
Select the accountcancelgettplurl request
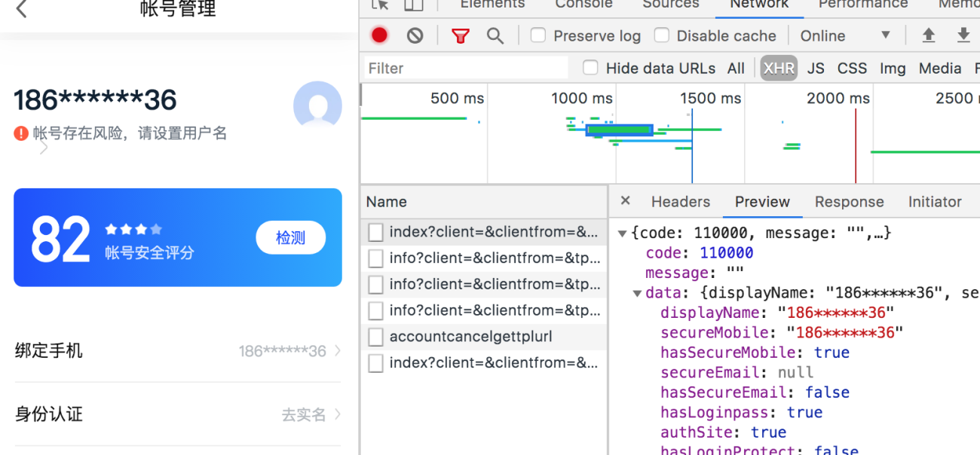coord(470,337)
